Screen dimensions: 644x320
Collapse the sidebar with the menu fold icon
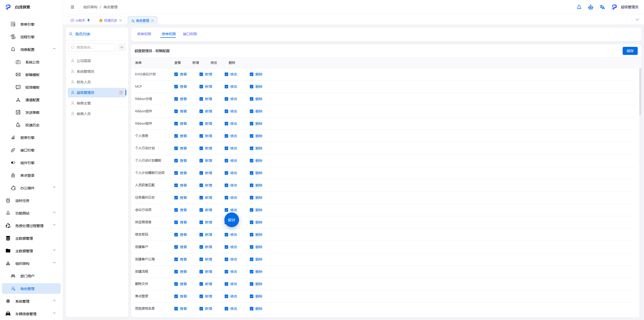coord(72,7)
